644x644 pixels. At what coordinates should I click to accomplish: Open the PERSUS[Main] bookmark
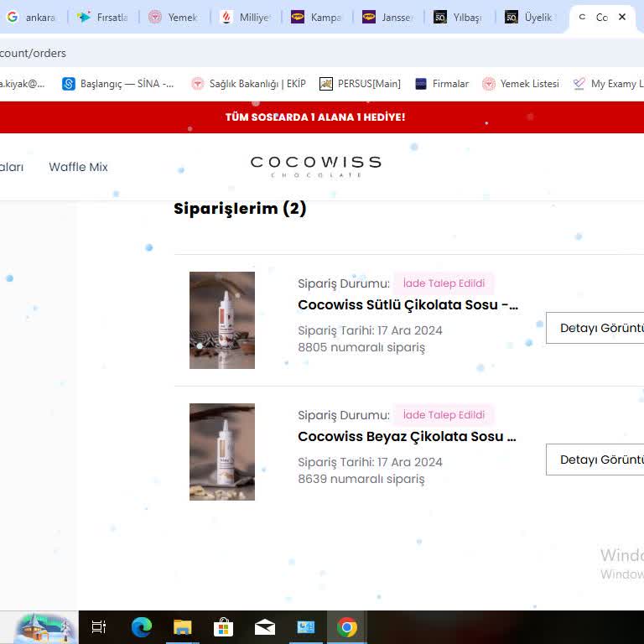coord(361,84)
